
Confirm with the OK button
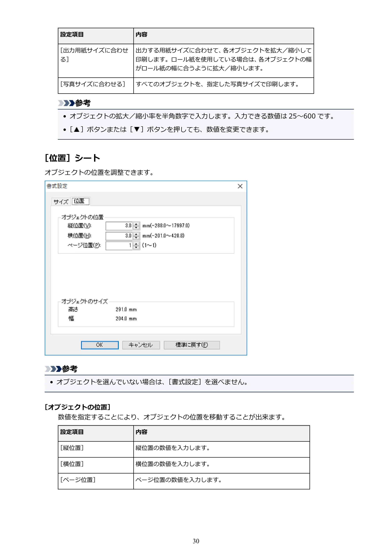[x=100, y=345]
